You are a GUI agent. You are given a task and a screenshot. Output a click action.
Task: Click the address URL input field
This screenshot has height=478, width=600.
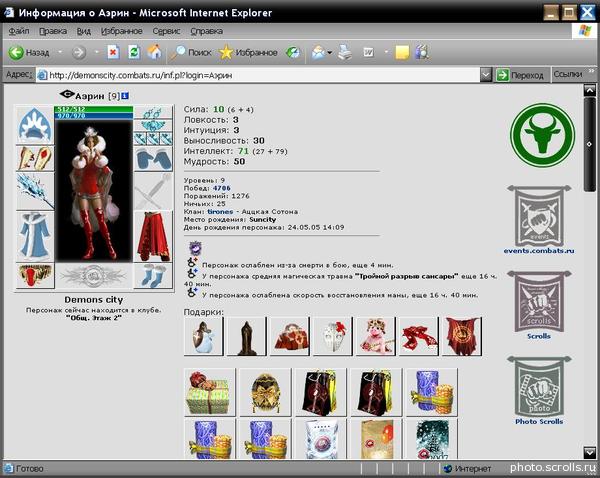point(258,75)
